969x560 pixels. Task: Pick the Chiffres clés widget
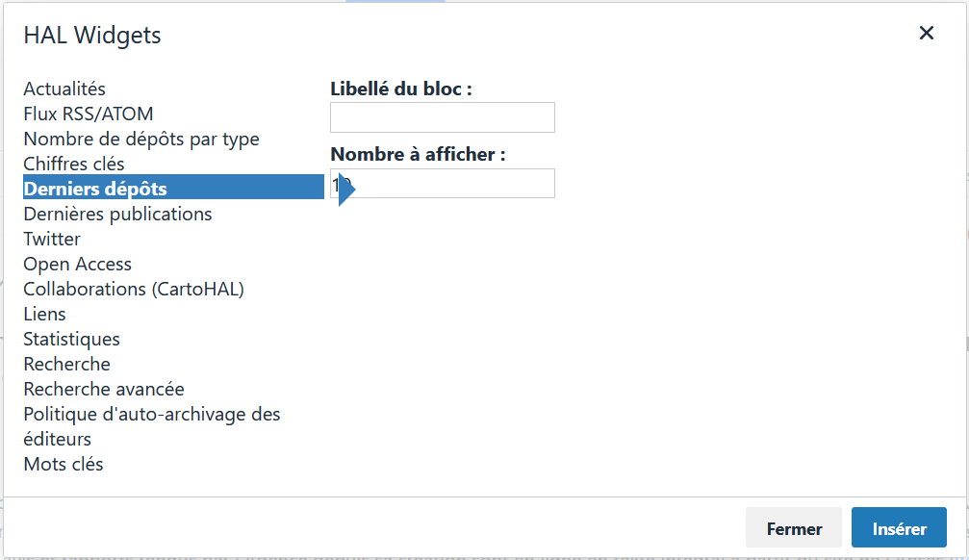74,164
